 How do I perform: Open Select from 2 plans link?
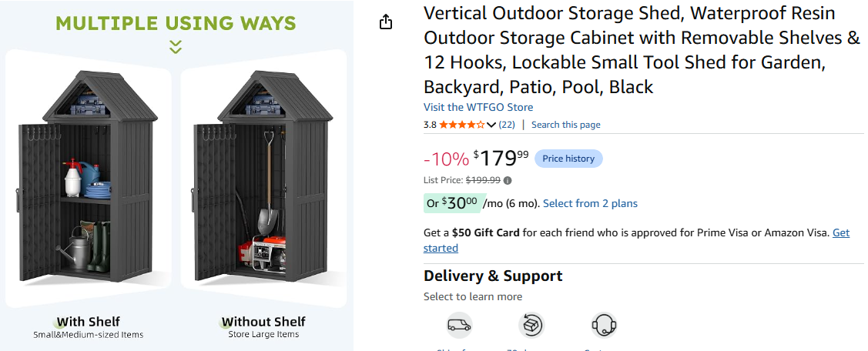tap(590, 204)
